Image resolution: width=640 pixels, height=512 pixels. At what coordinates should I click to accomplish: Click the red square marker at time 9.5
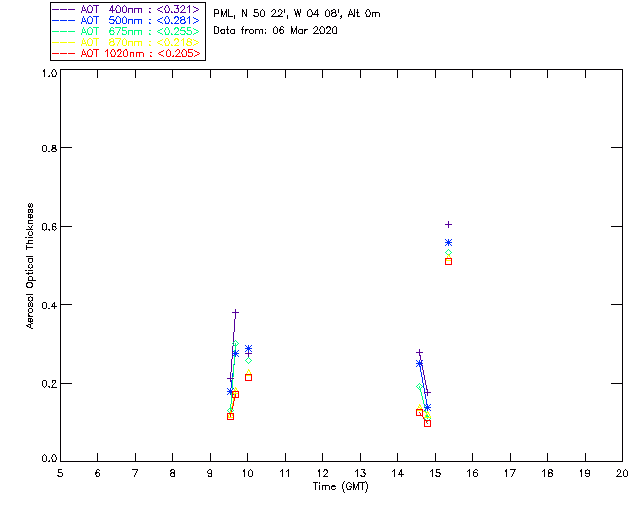tap(231, 416)
